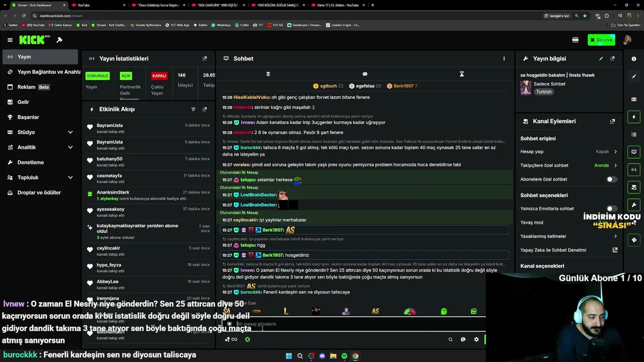The height and width of the screenshot is (362, 644).
Task: Open the Sohbet three-dot options menu
Action: tap(504, 58)
